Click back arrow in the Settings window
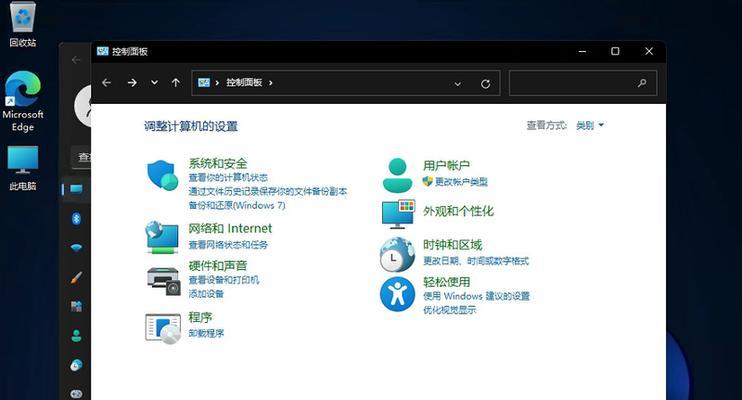The image size is (742, 400). pyautogui.click(x=76, y=60)
